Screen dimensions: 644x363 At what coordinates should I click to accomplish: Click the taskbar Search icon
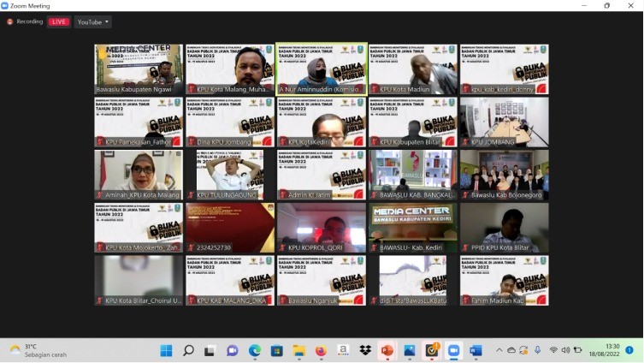click(188, 350)
